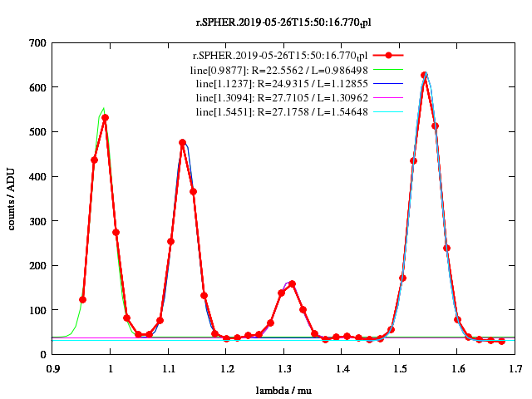This screenshot has height=399, width=532.
Task: Click the red peak data point near lambda 1.0
Action: coord(105,118)
